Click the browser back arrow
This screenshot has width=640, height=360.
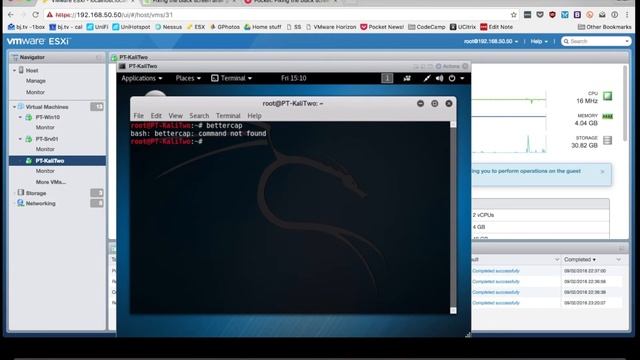[11, 15]
